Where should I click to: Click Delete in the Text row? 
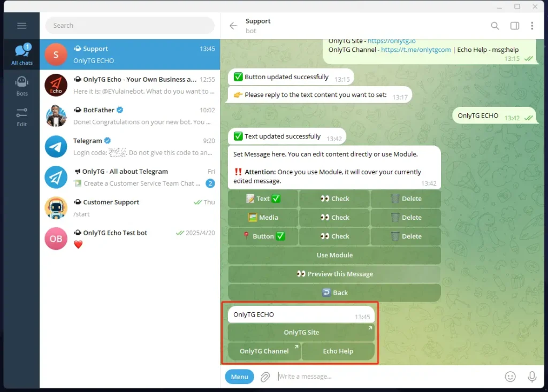tap(406, 198)
